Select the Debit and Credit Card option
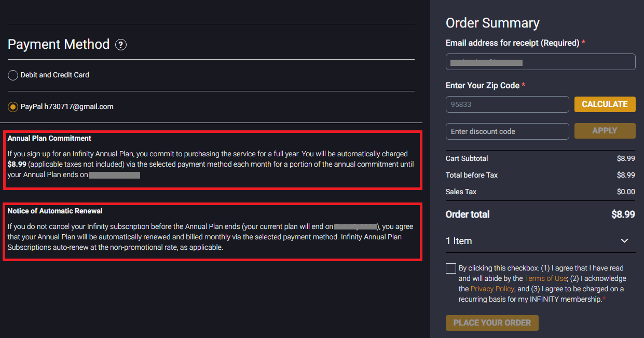Image resolution: width=644 pixels, height=338 pixels. (13, 75)
